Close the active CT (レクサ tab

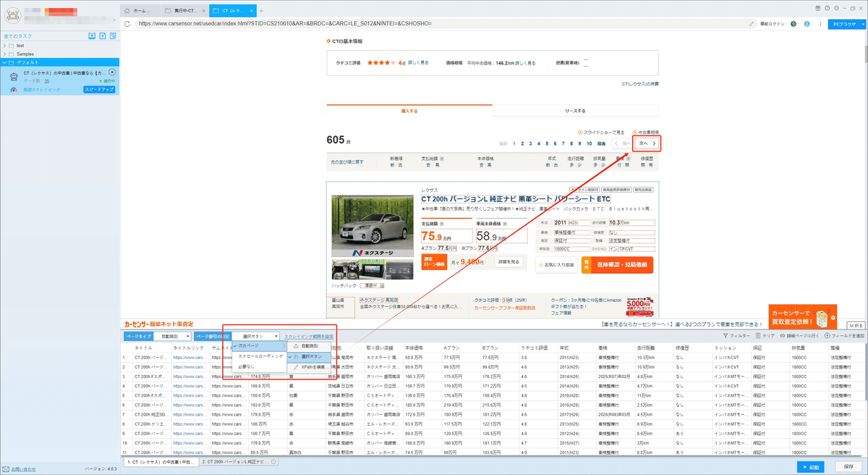pos(252,12)
